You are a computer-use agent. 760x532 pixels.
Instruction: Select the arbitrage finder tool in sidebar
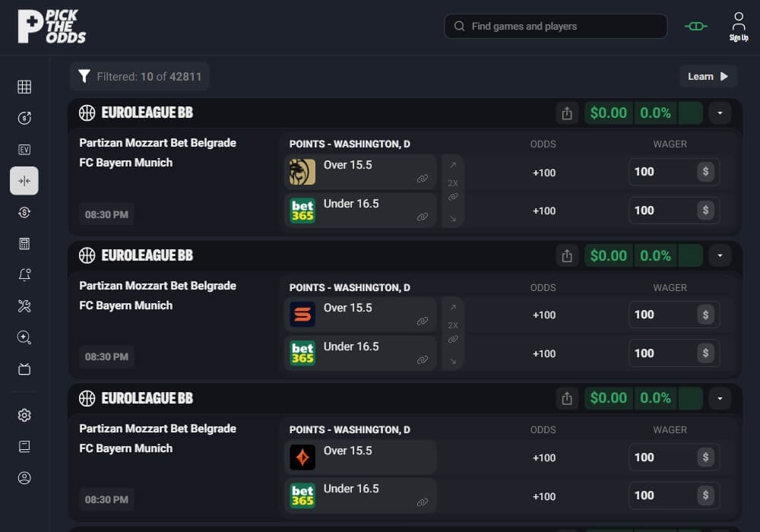pos(24,181)
